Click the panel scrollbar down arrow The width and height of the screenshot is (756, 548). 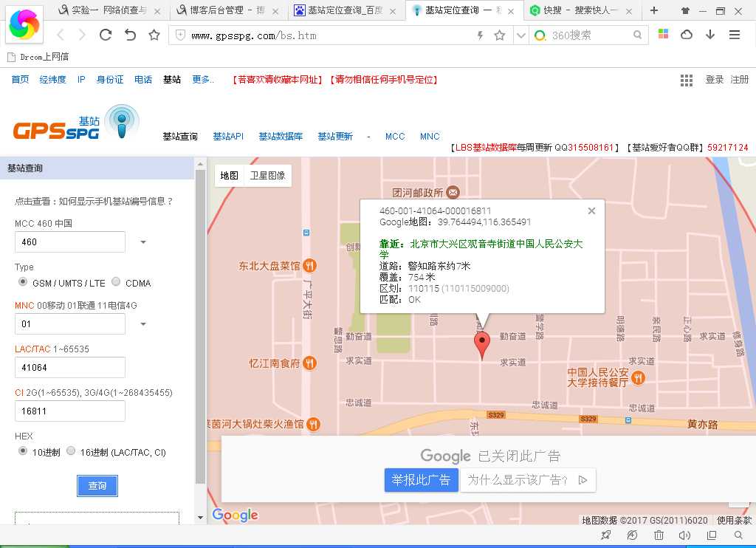[201, 518]
